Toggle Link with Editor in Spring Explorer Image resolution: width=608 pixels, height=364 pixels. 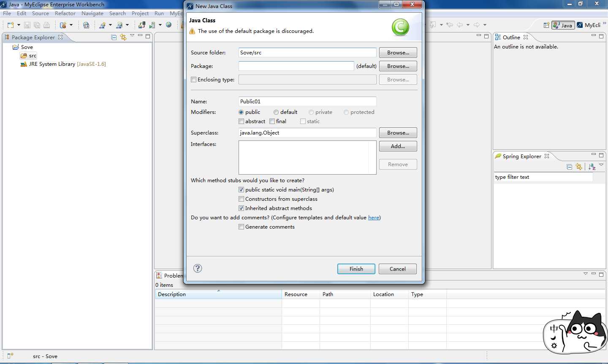coord(579,167)
